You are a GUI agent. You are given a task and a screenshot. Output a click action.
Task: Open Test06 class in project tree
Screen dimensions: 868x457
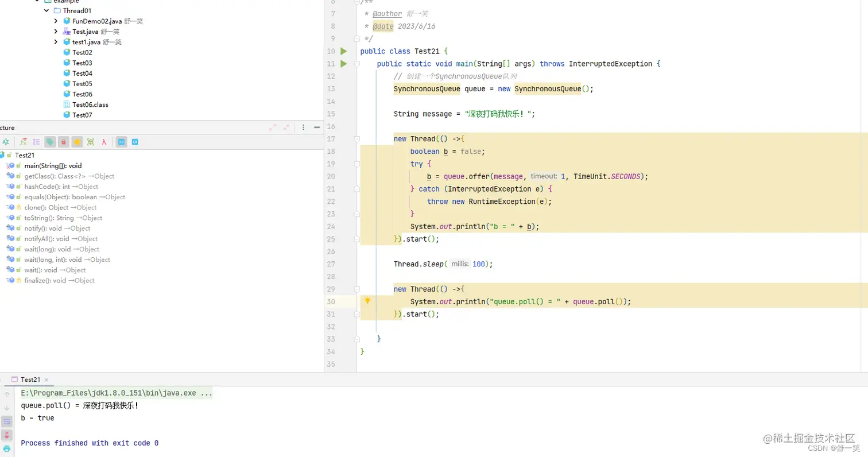pos(82,94)
